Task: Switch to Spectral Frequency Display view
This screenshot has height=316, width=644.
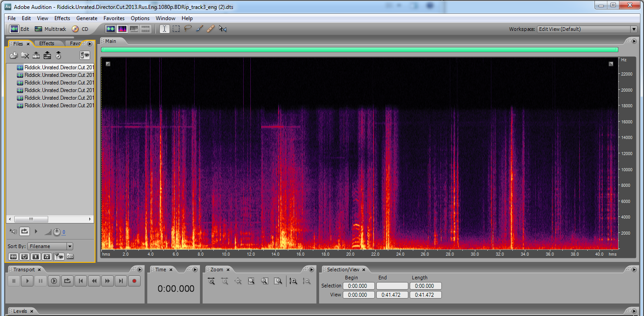Action: [x=122, y=29]
